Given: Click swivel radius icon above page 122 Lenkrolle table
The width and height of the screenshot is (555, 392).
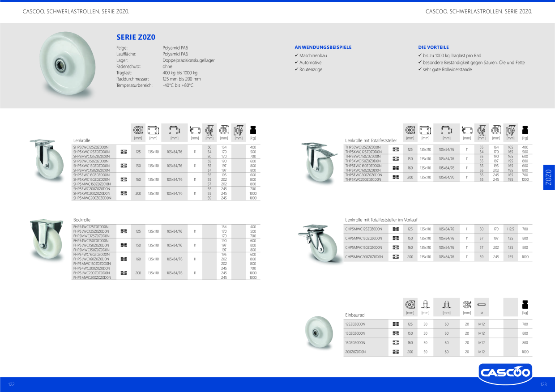Looking at the screenshot, I should click(x=239, y=130).
